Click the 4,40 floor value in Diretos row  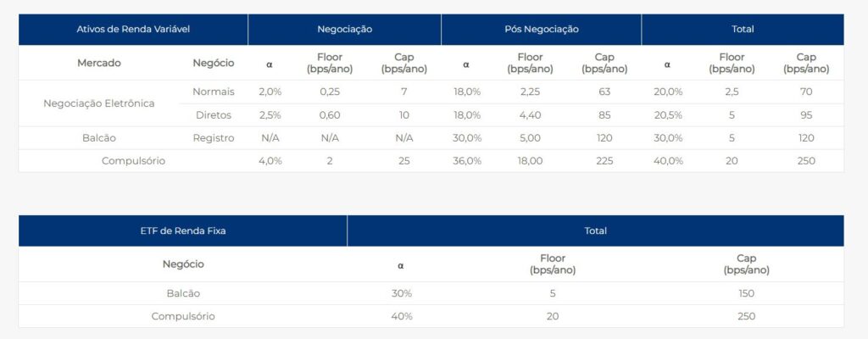(x=531, y=115)
